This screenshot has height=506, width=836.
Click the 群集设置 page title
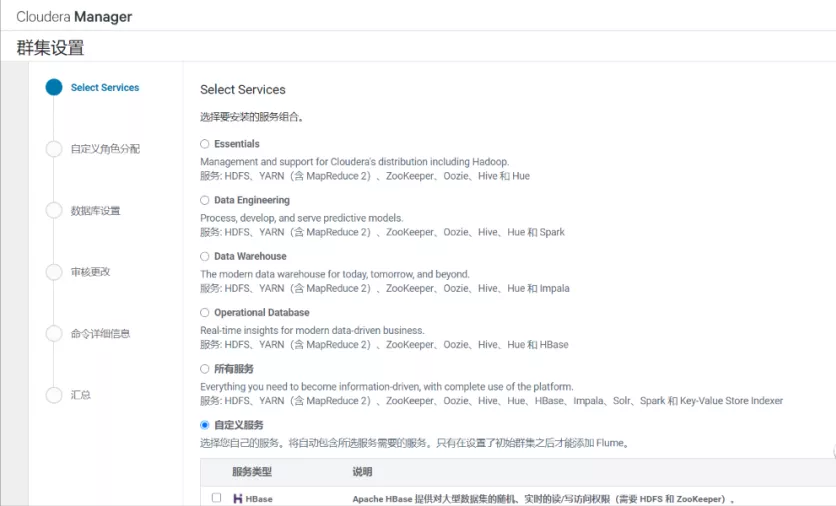50,47
